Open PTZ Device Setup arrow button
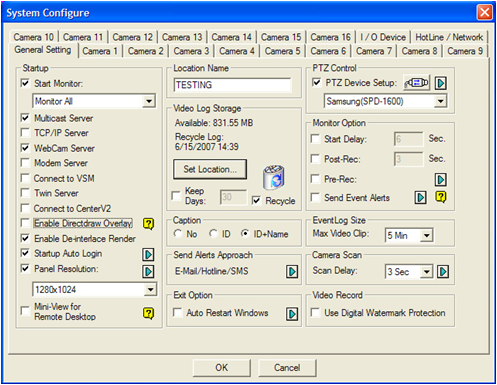Viewport: 497px width, 385px height. 441,83
